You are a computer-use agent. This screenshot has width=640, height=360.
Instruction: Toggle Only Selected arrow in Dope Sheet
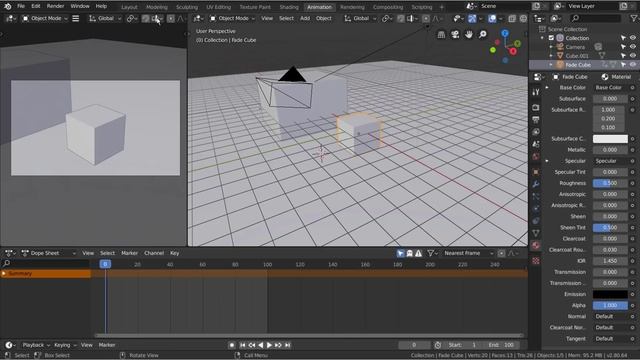point(400,253)
